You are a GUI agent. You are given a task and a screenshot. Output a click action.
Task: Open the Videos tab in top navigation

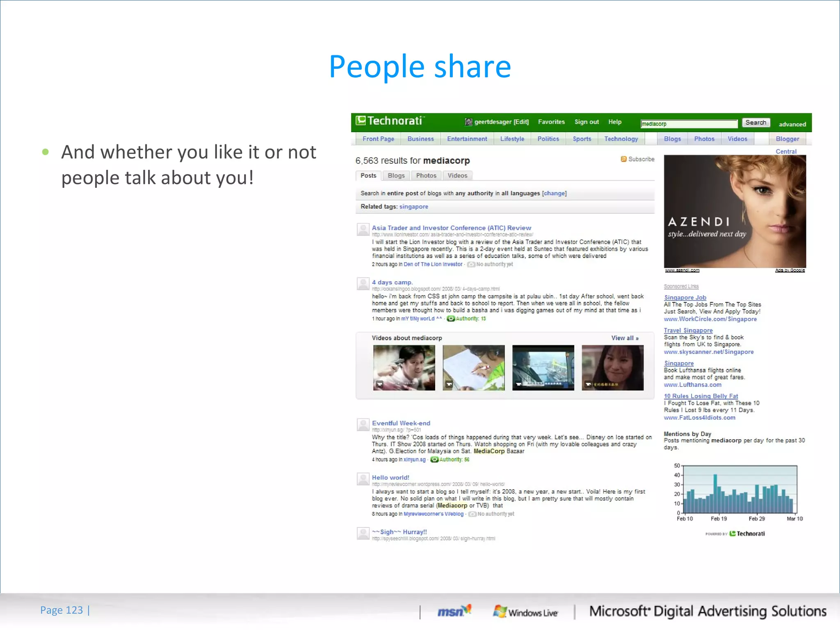point(737,139)
